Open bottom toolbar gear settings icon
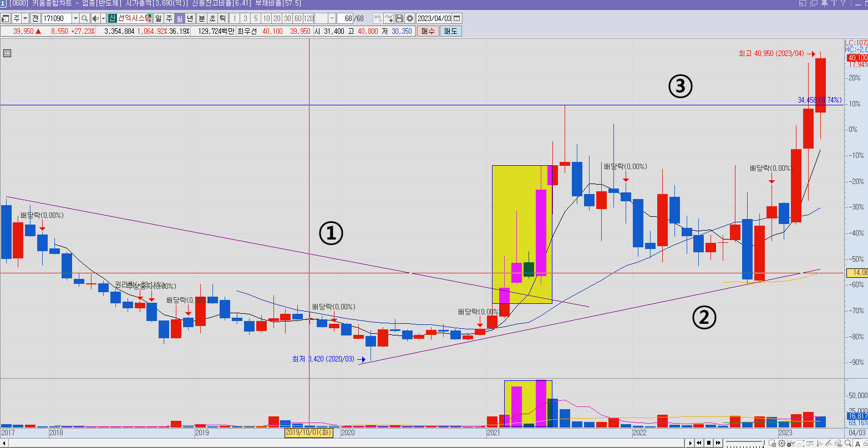The height and width of the screenshot is (448, 868). (781, 443)
